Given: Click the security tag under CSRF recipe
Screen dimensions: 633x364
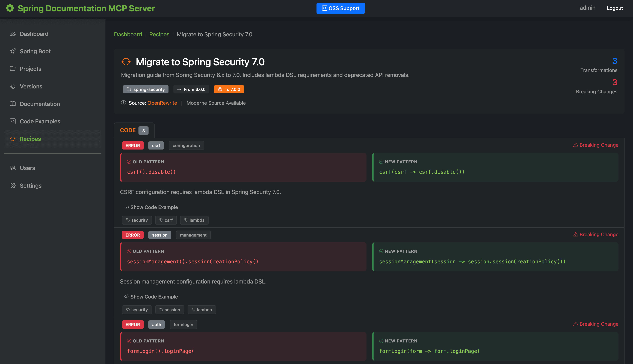Looking at the screenshot, I should coord(137,220).
